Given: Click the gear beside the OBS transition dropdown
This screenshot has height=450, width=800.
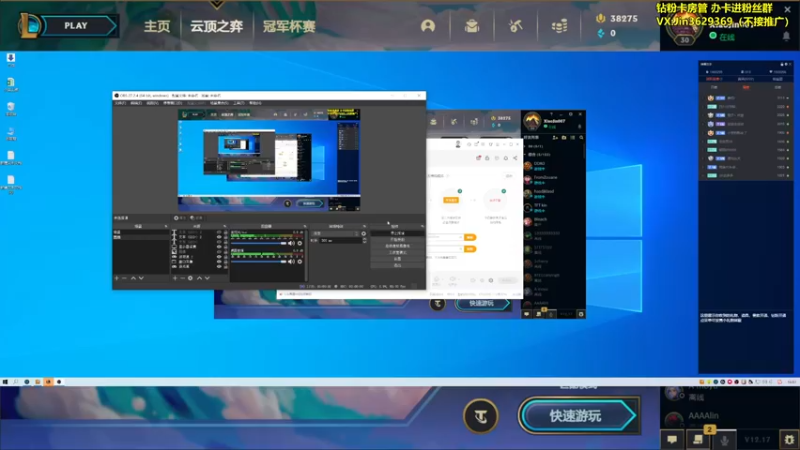Looking at the screenshot, I should [x=363, y=234].
